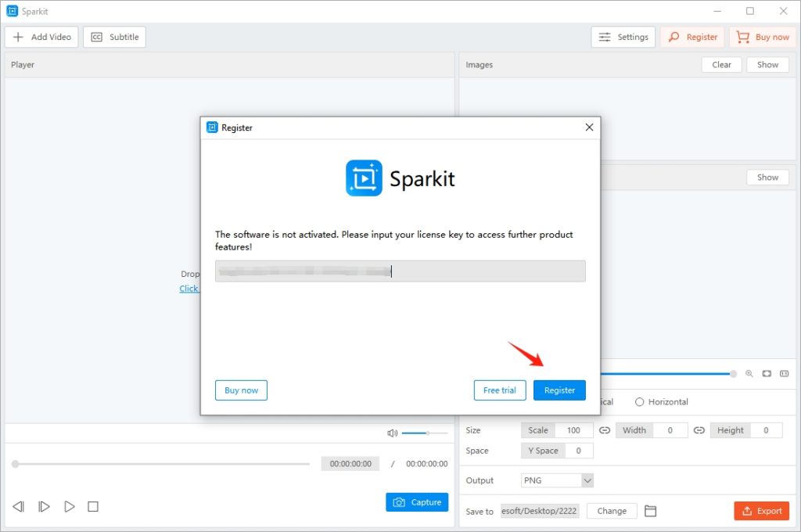Step to the next frame
The image size is (801, 532).
44,506
